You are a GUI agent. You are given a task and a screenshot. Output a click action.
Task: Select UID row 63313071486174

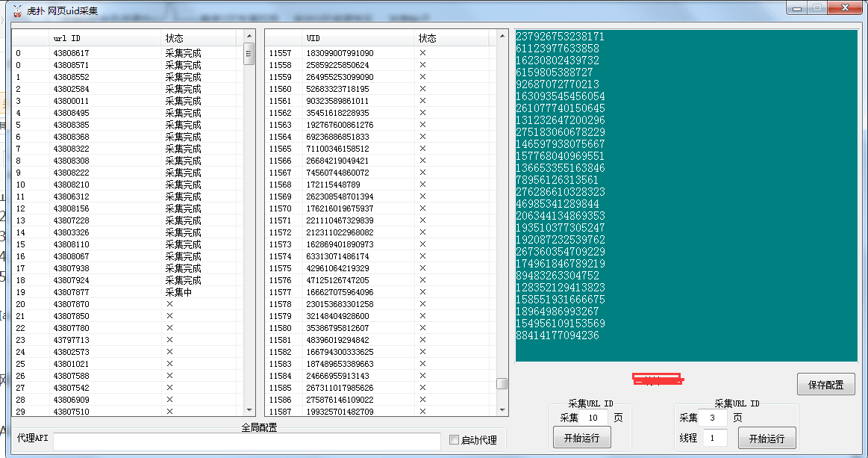pyautogui.click(x=380, y=256)
